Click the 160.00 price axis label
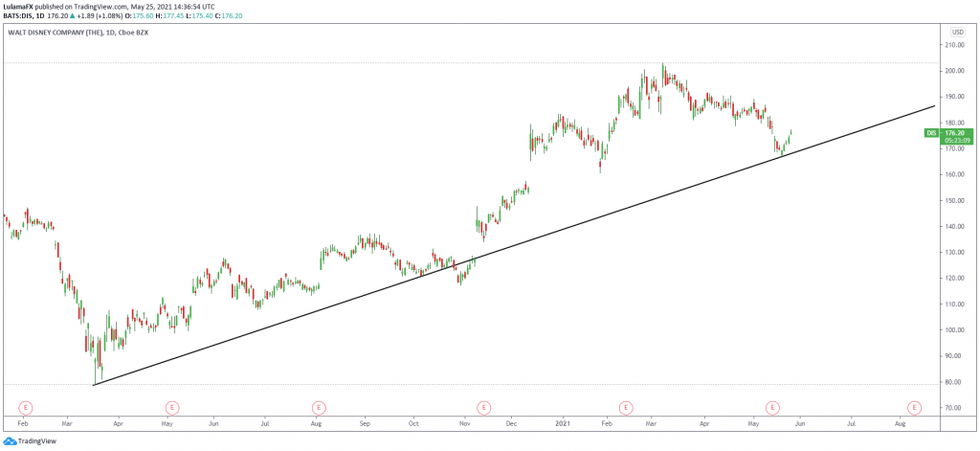The width and height of the screenshot is (980, 451). point(953,174)
